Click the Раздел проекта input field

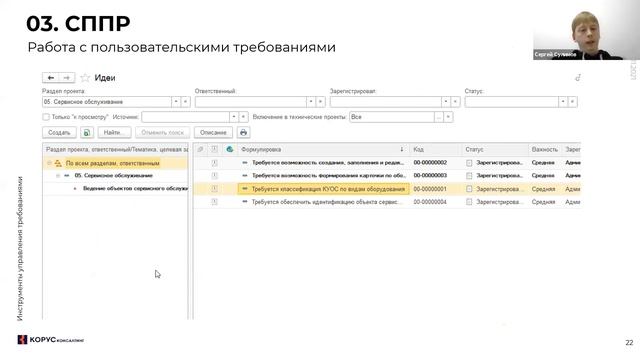107,102
